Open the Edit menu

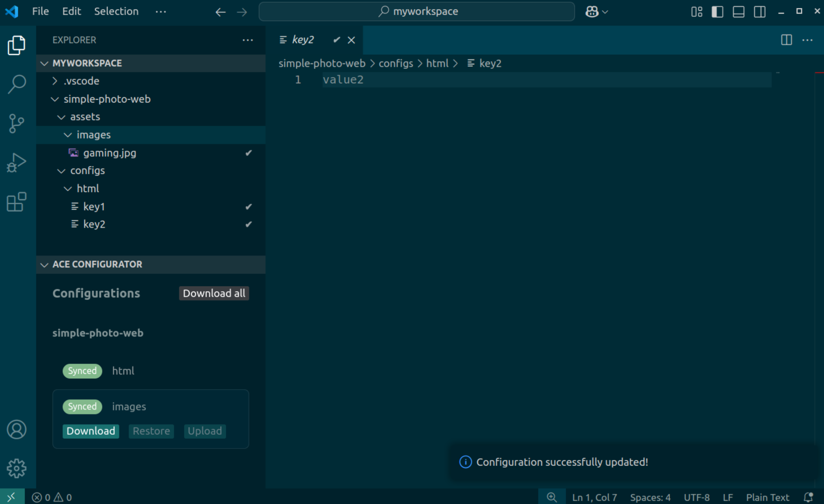(71, 11)
